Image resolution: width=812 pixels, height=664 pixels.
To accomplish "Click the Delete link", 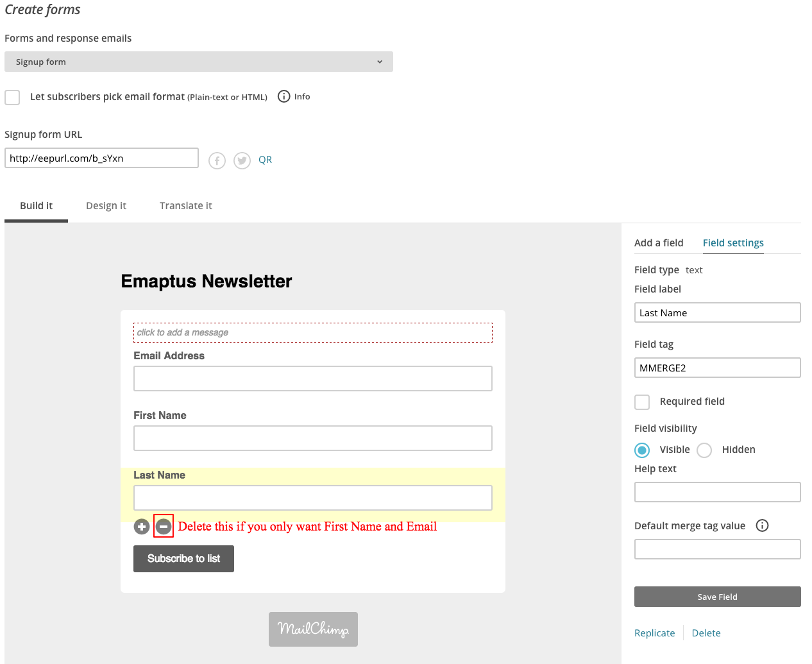I will tap(706, 633).
